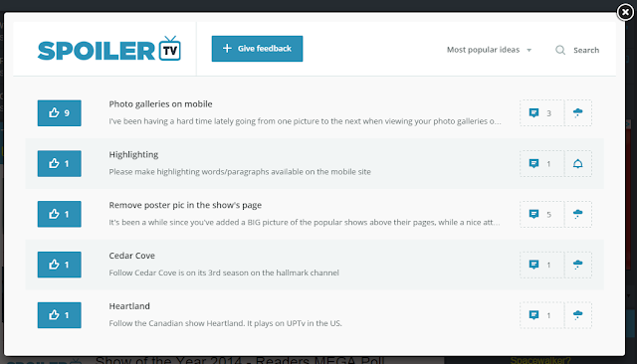The height and width of the screenshot is (364, 637).
Task: Upvote the Cedar Cove idea
Action: 60,265
